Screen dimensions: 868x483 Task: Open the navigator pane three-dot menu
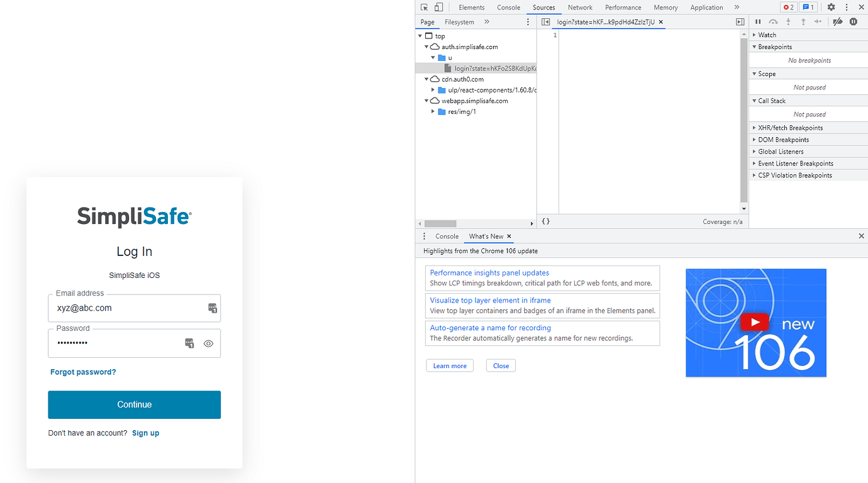(x=528, y=22)
